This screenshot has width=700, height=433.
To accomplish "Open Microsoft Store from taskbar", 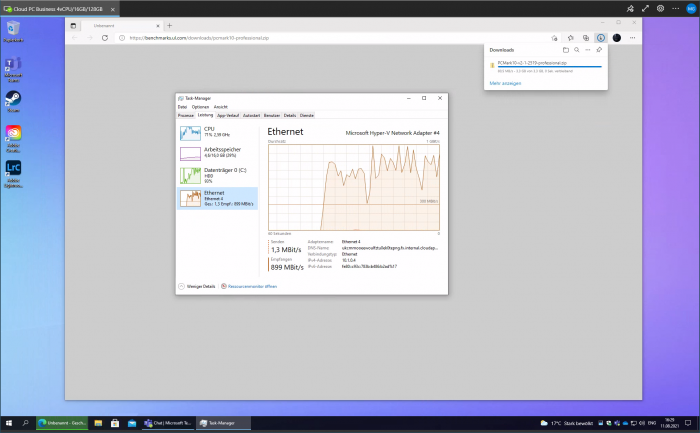I will 115,423.
